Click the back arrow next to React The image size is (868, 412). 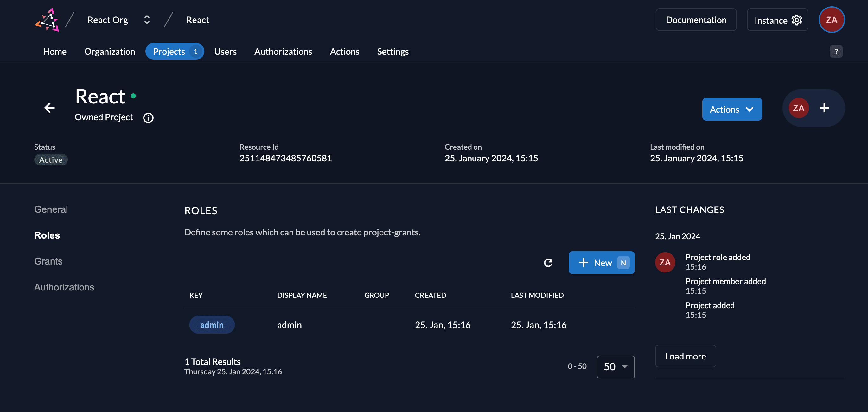click(x=49, y=108)
